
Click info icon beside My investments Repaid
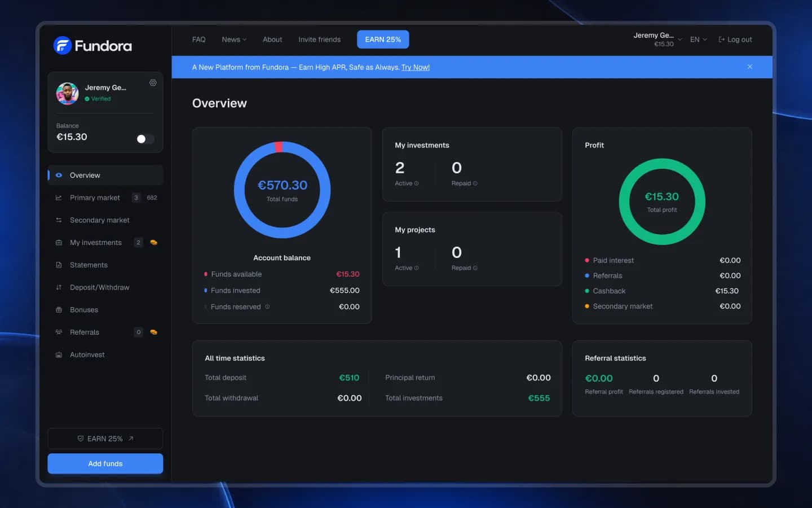(x=475, y=183)
